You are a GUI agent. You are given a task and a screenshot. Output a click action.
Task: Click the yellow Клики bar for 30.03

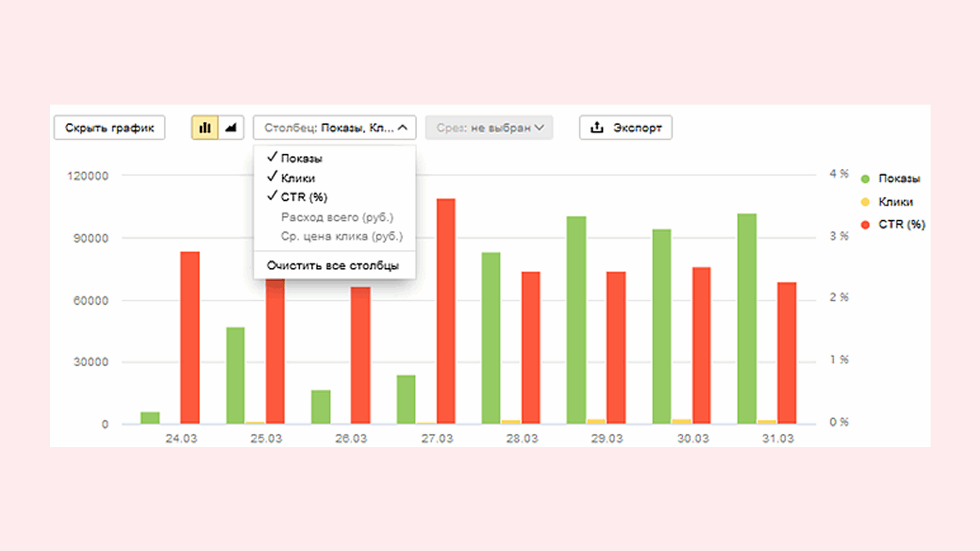coord(682,421)
